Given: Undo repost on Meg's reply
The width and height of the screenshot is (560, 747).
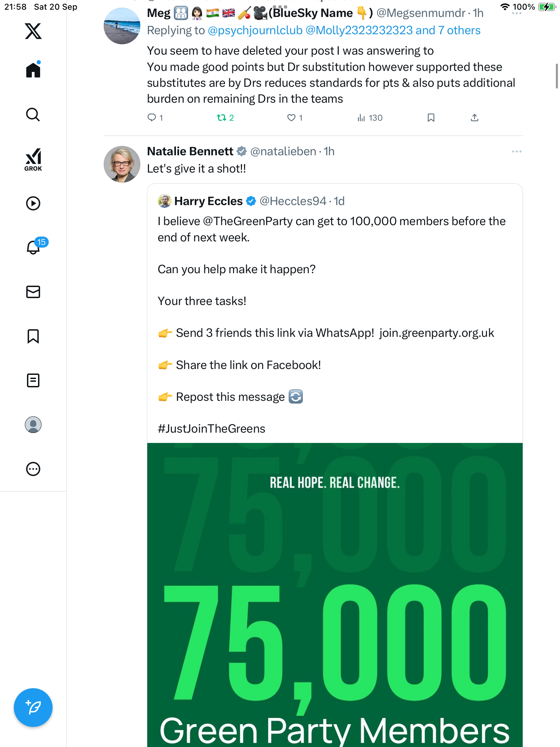Looking at the screenshot, I should pos(222,118).
